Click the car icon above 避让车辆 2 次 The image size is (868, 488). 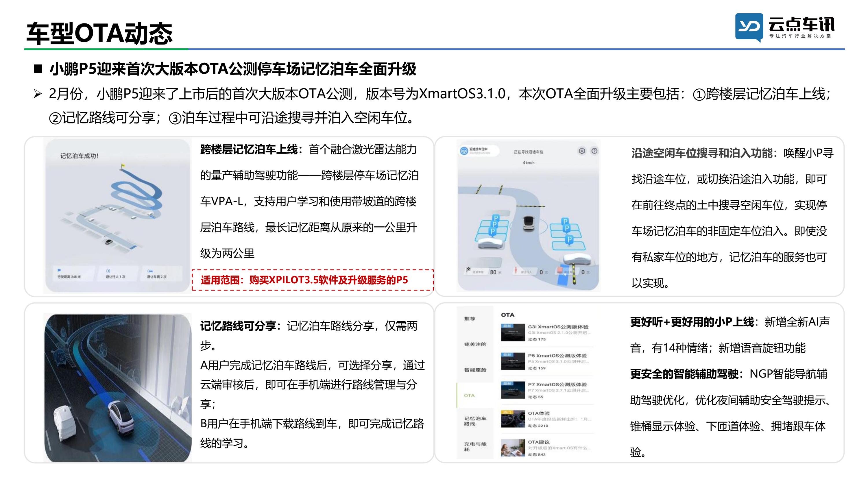point(150,271)
